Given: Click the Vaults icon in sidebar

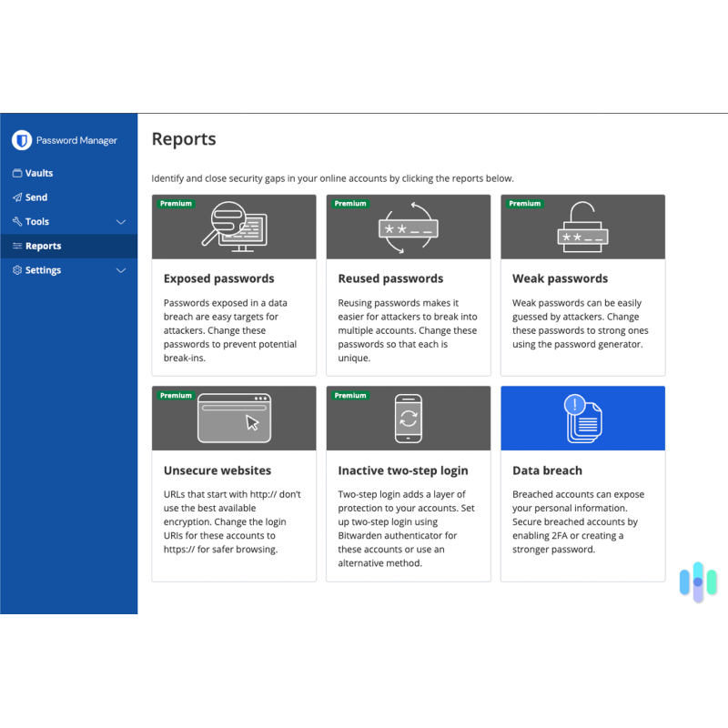Looking at the screenshot, I should (17, 173).
